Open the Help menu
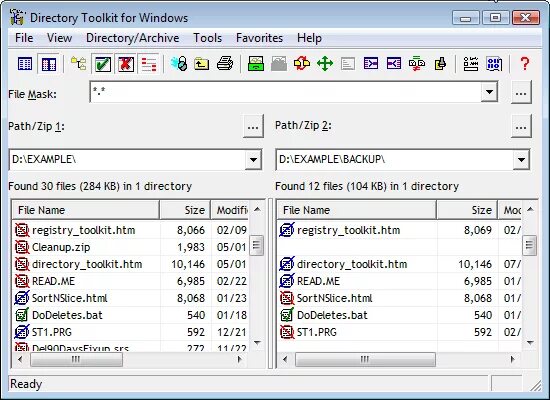 click(x=309, y=38)
